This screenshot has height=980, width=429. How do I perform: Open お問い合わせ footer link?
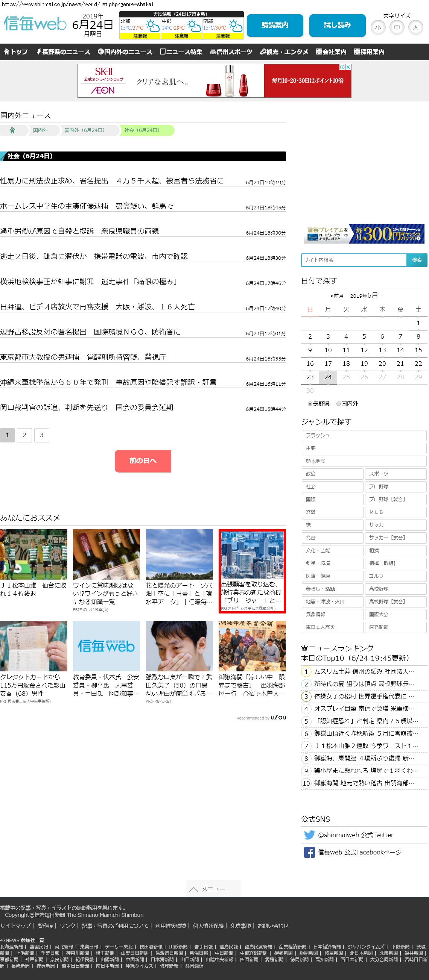pyautogui.click(x=273, y=925)
